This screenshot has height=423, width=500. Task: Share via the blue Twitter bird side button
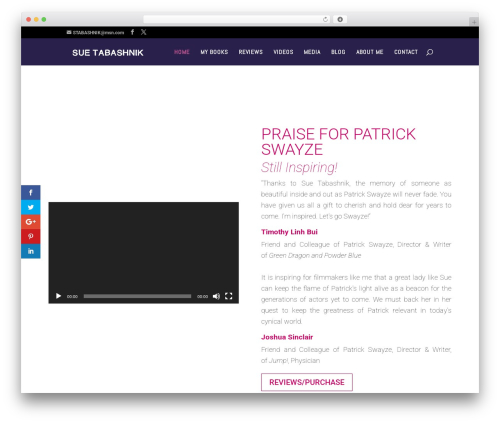[x=31, y=207]
